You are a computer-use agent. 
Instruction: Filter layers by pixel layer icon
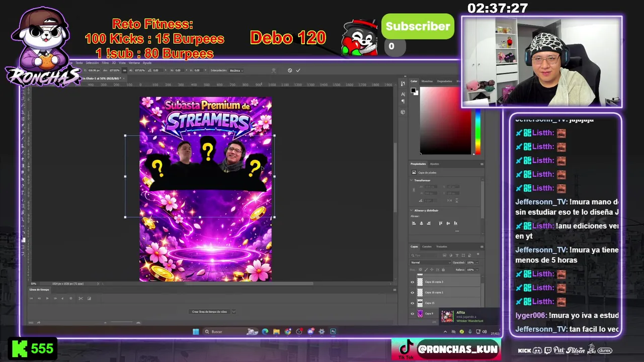click(444, 255)
